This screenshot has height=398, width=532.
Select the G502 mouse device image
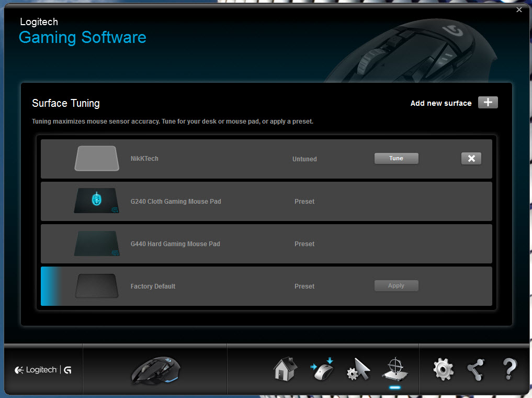[156, 370]
